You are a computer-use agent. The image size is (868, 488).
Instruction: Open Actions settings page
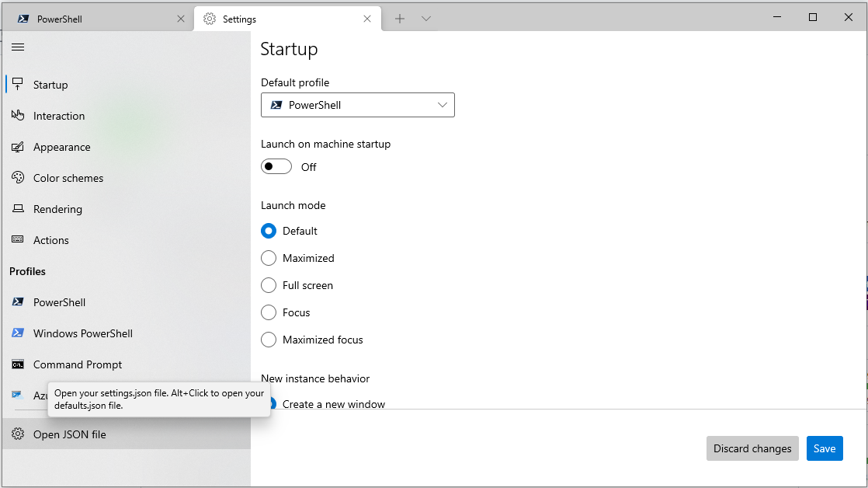tap(127, 240)
